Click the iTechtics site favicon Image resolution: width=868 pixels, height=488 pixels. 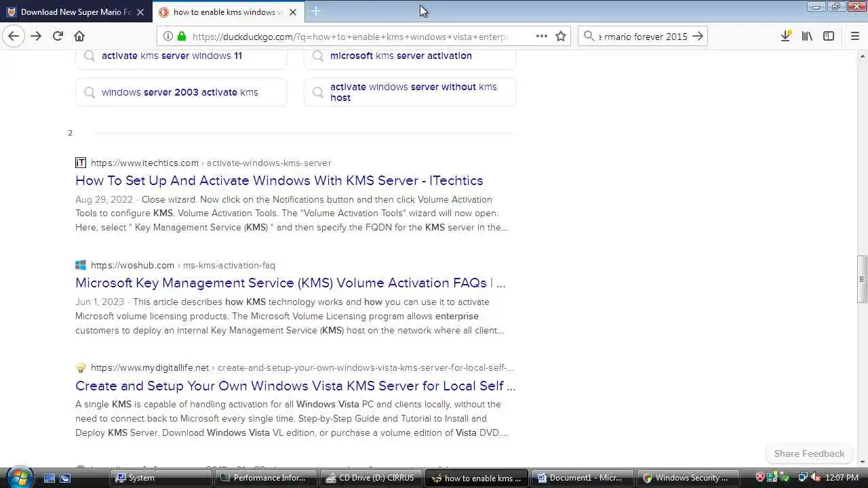coord(81,163)
